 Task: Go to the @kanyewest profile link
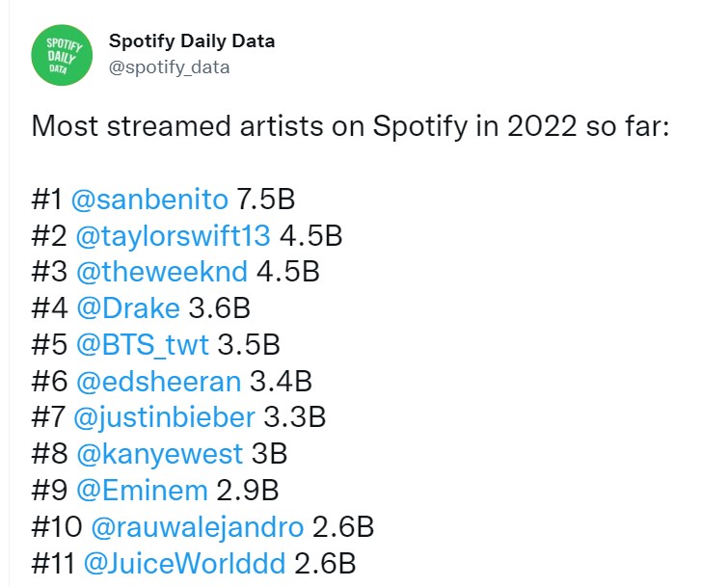click(x=159, y=454)
